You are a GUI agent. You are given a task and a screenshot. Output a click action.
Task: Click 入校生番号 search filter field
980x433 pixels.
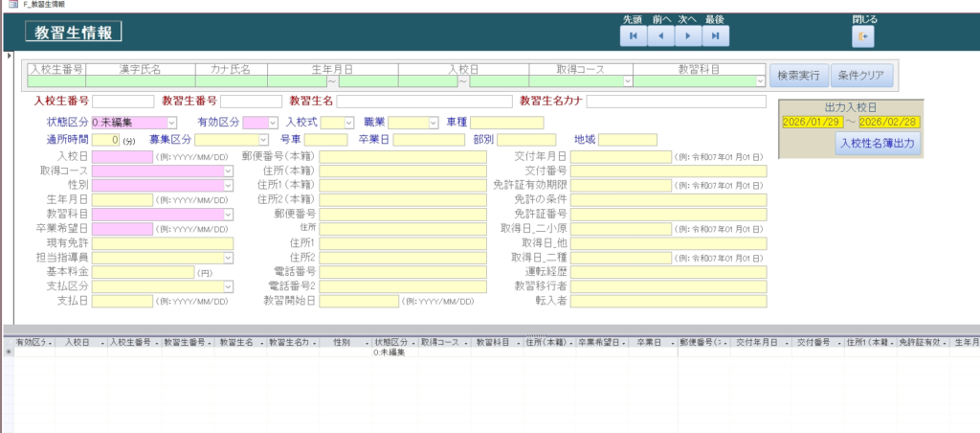56,81
